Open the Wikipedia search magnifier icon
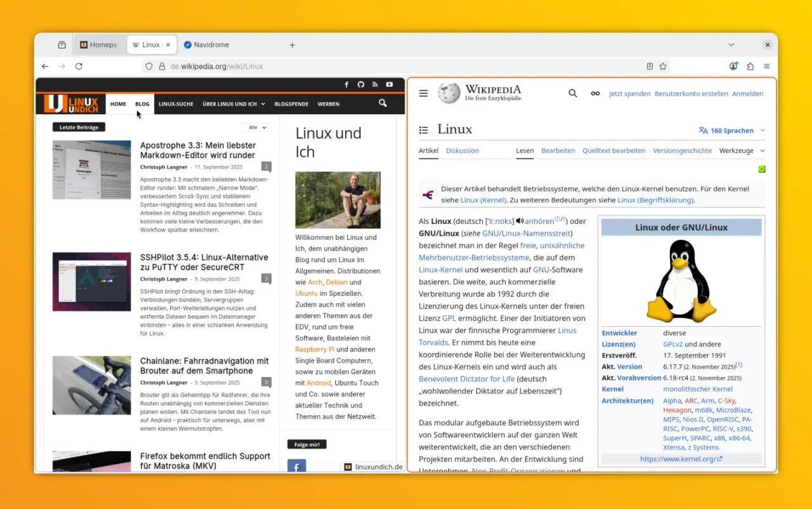 click(x=572, y=93)
